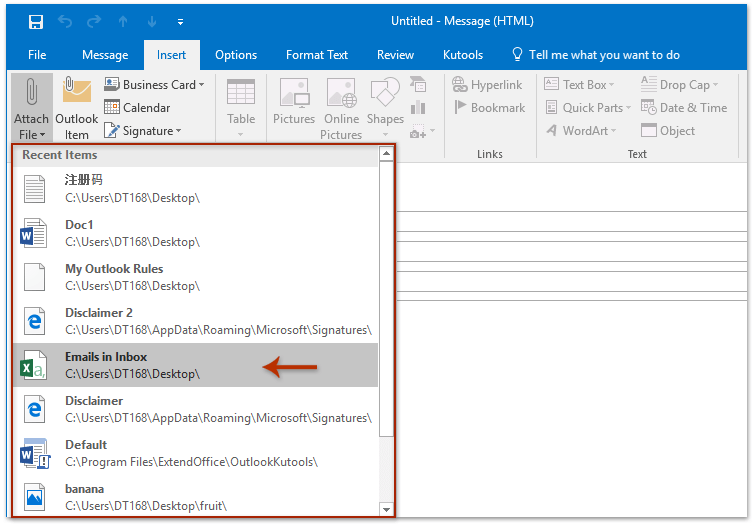Click the Save icon in title bar
The image size is (754, 526).
point(36,22)
